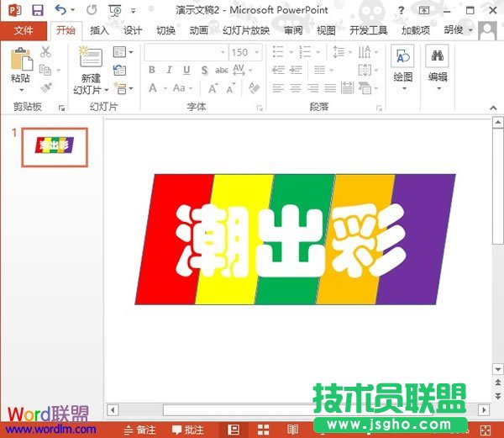Open the font color dropdown arrow
The width and height of the screenshot is (504, 438).
[x=165, y=88]
